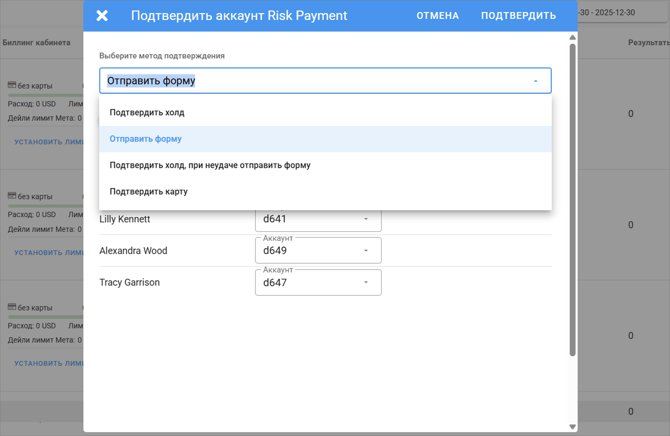Click the Alexandra Wood name label
The width and height of the screenshot is (670, 436).
coord(133,251)
